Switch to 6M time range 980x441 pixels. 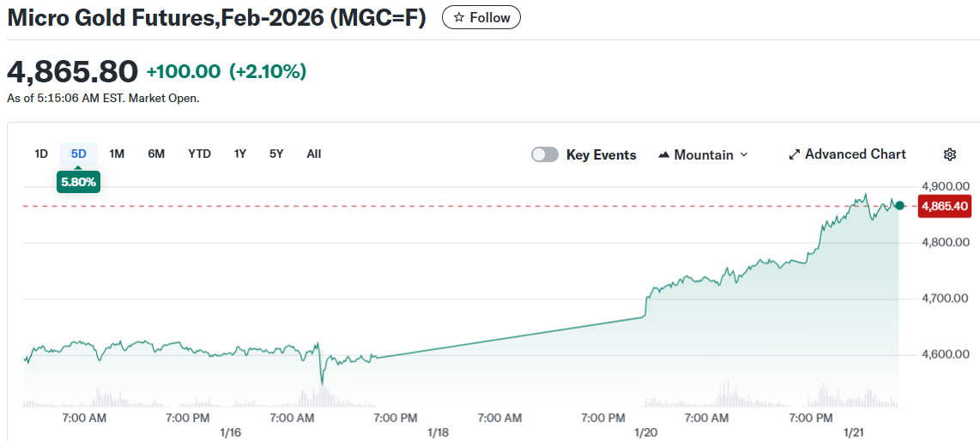tap(156, 154)
